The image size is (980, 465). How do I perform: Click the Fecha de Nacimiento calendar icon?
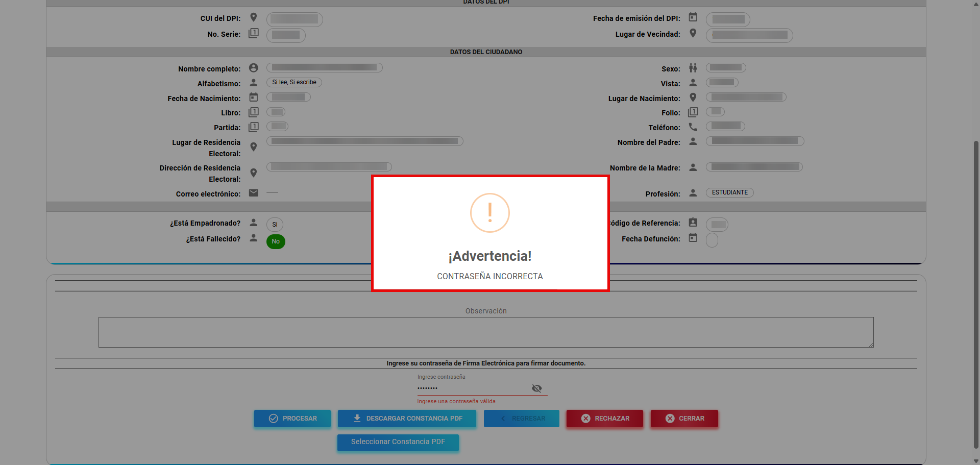[253, 97]
